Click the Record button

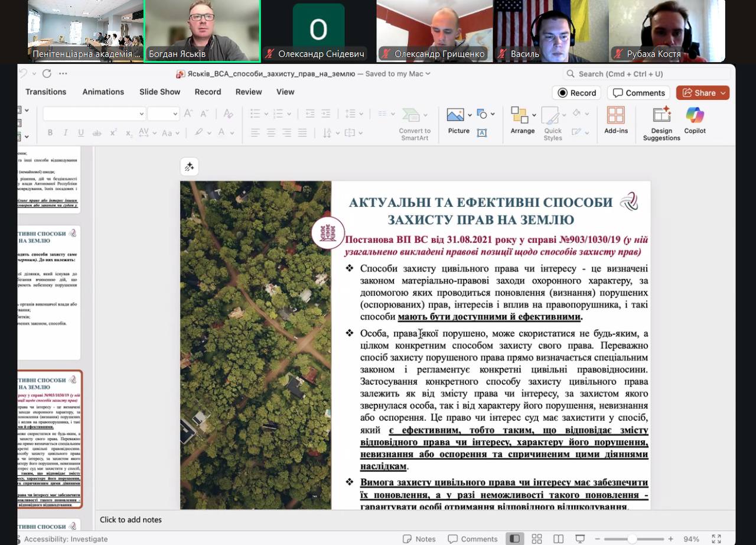[576, 93]
